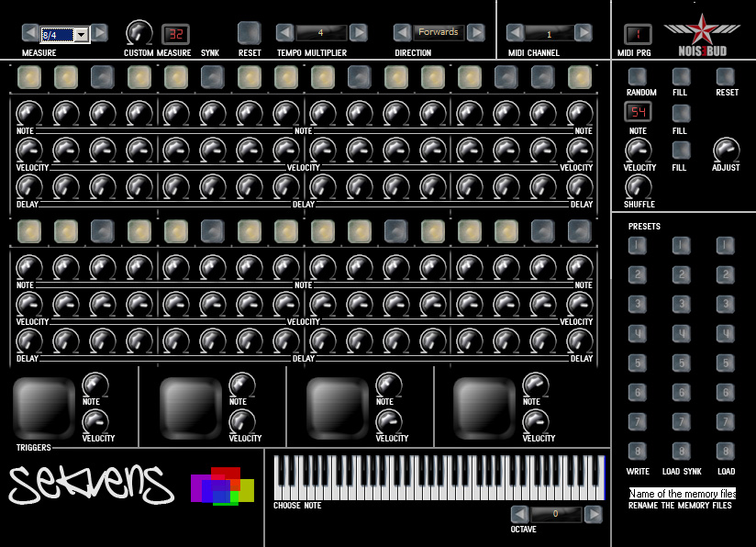Increase Tempo Multiplier with the right arrow
Screen dimensions: 756x547
(358, 33)
